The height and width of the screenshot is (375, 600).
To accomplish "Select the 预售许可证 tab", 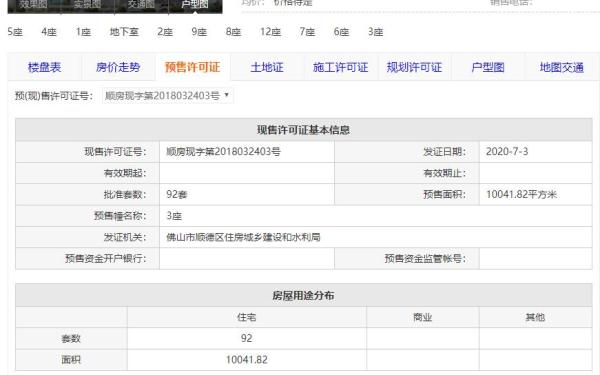I will point(192,67).
